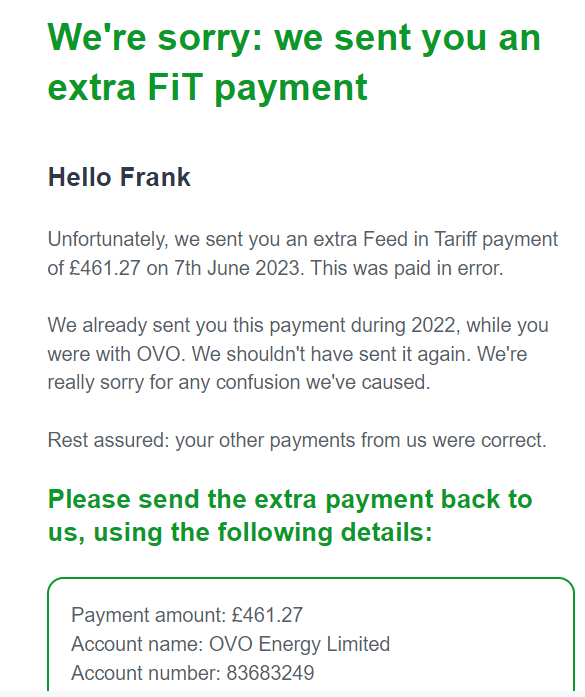
Task: Click 'This was paid in error.' sentence
Action: pos(407,268)
